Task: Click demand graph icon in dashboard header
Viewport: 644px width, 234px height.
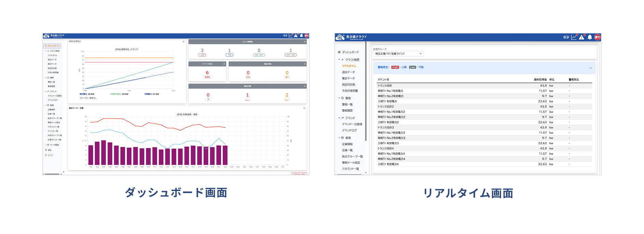Action: click(x=291, y=35)
